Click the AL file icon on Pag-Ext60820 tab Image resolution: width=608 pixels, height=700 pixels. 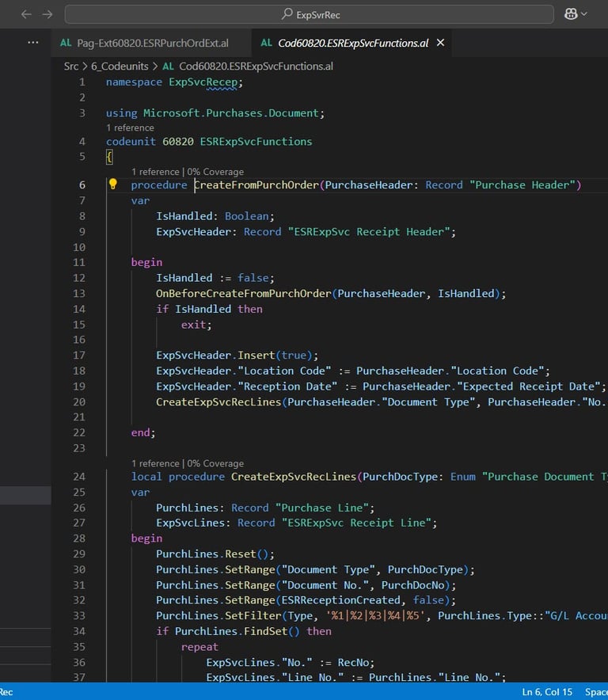tap(66, 43)
